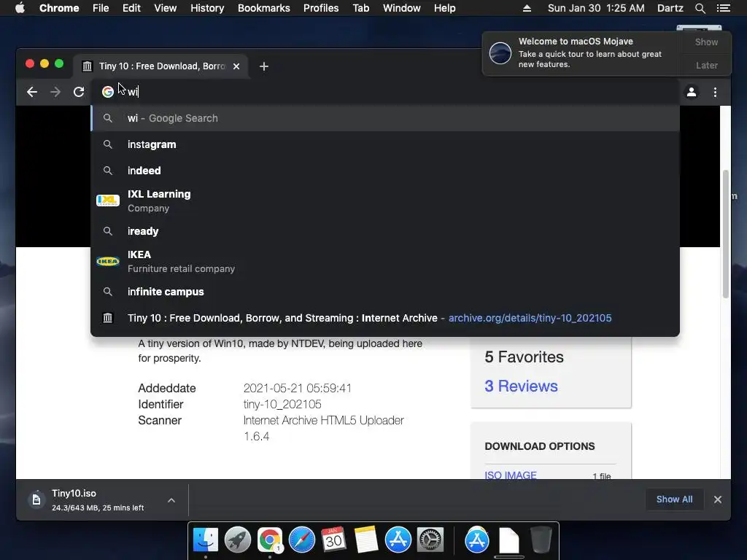
Task: Expand the Tiny10.iso download options chevron
Action: [171, 500]
